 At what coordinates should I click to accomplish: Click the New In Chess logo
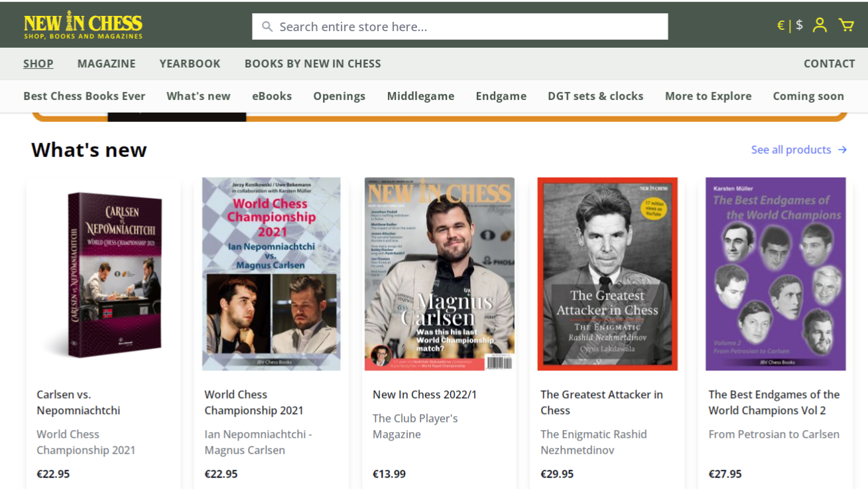(84, 25)
